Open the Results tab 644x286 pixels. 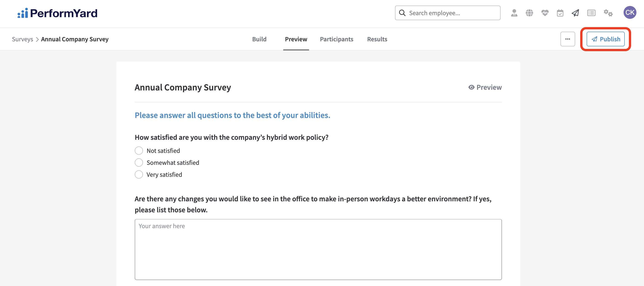click(377, 39)
